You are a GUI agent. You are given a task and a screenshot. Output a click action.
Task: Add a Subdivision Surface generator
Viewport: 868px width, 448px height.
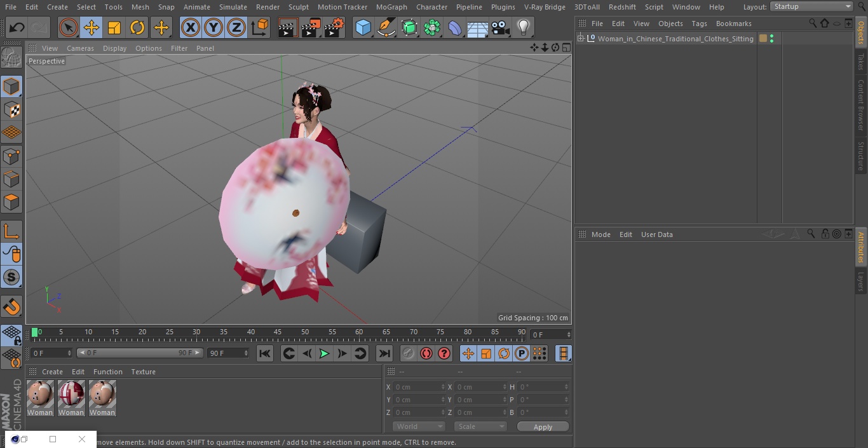pyautogui.click(x=409, y=27)
